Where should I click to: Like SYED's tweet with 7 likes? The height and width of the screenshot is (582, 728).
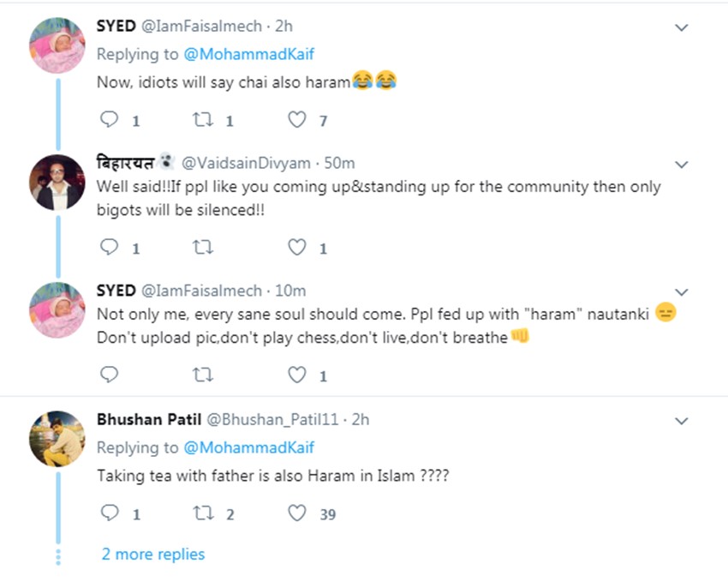point(296,120)
